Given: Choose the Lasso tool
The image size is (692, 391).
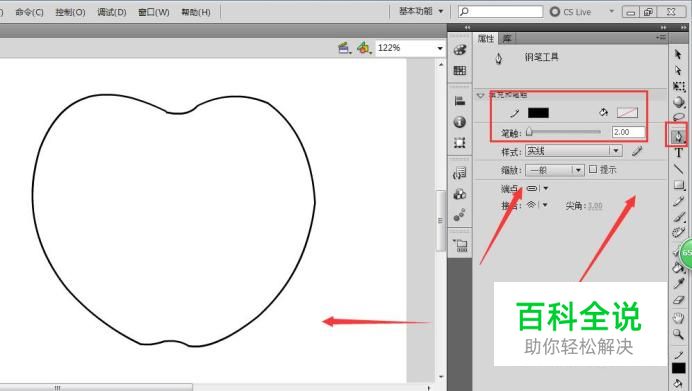Looking at the screenshot, I should [678, 117].
